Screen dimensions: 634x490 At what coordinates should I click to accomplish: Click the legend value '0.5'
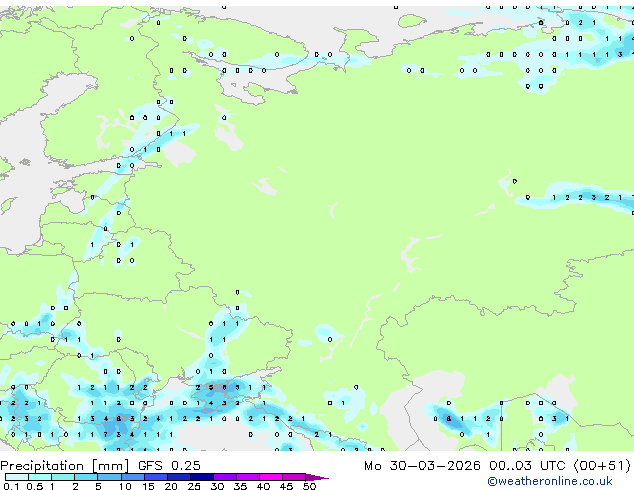click(x=35, y=486)
